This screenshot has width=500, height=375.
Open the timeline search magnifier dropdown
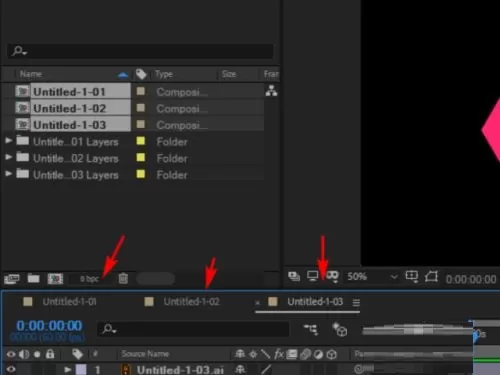[109, 329]
